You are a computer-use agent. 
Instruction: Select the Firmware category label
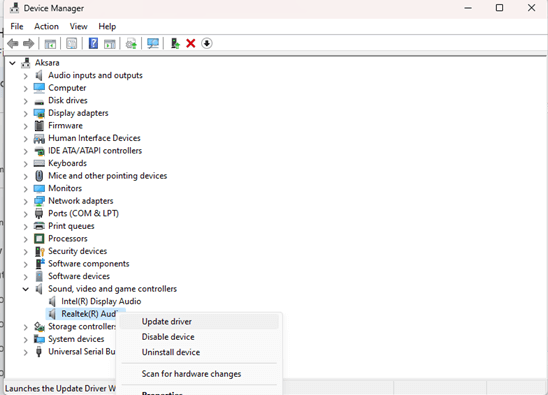[65, 125]
